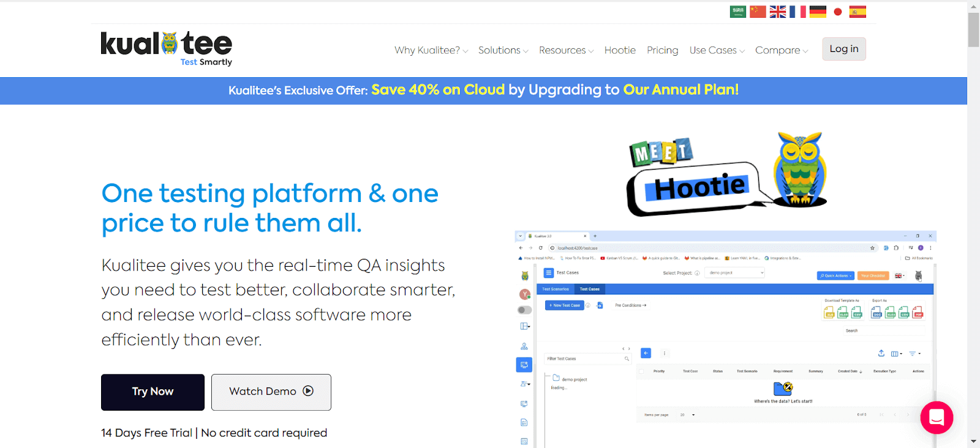The image size is (980, 448).
Task: Click the "Test Smartly" tagline
Action: click(x=206, y=62)
